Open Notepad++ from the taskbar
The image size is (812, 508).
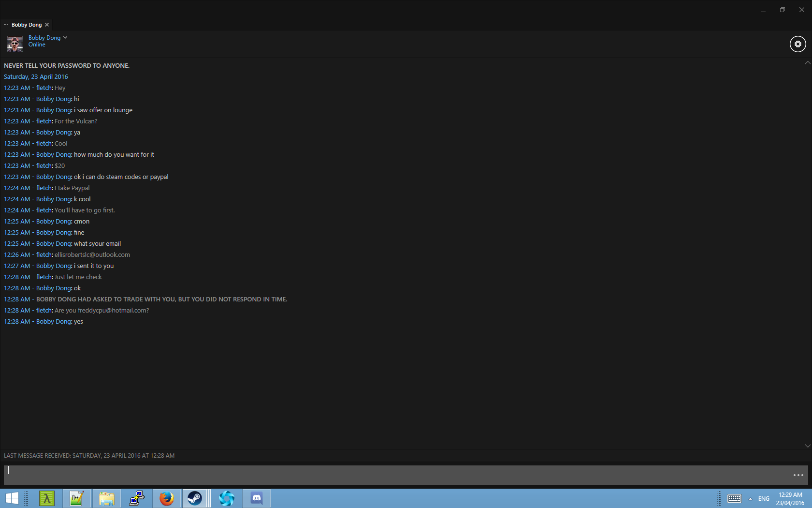(77, 498)
